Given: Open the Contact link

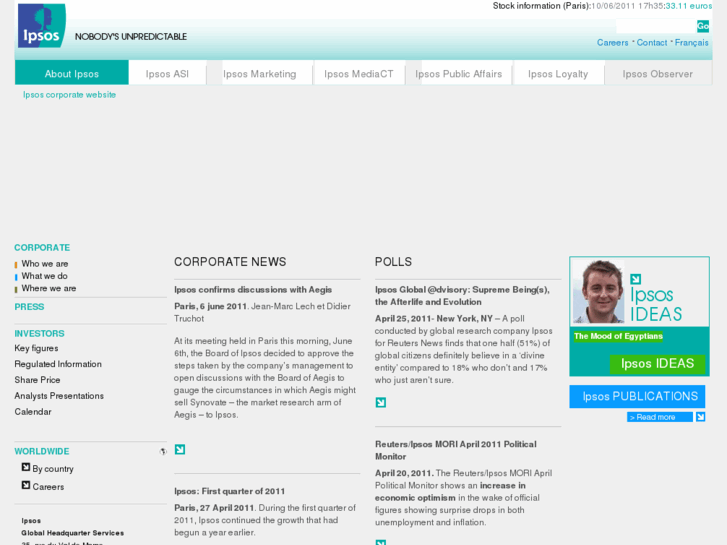Looking at the screenshot, I should click(x=651, y=43).
